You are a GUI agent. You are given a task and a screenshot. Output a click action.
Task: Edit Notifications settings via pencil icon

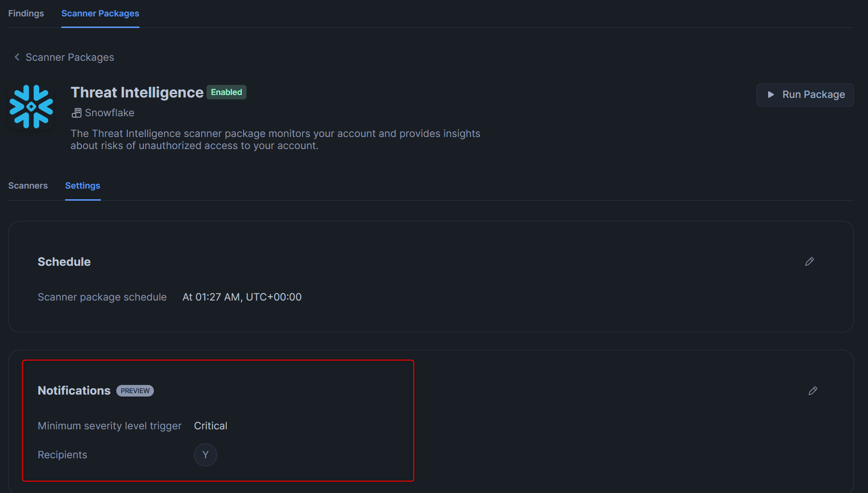pyautogui.click(x=813, y=391)
